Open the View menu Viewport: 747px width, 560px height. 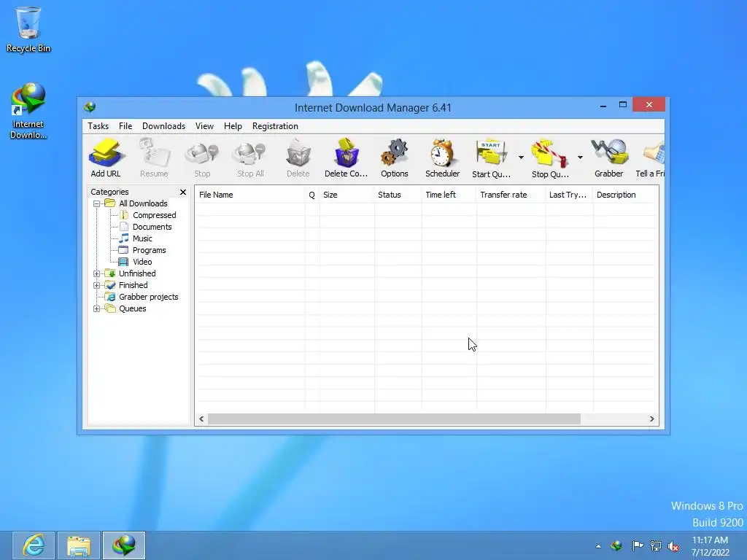pos(204,125)
